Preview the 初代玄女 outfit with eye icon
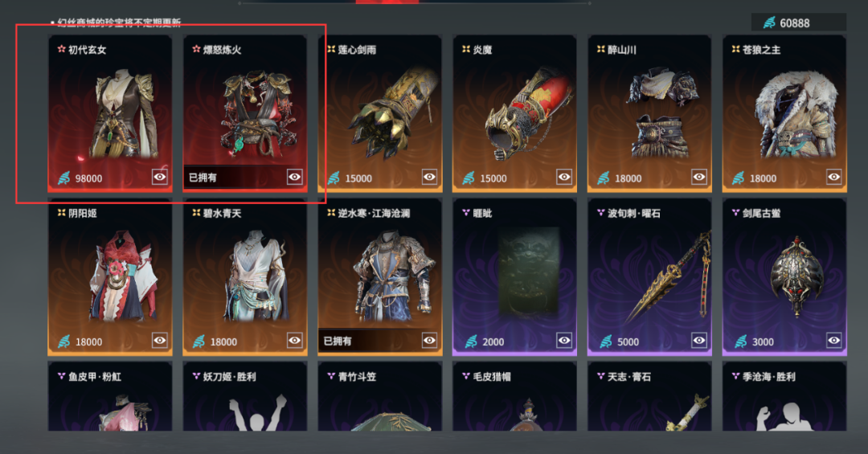 tap(160, 177)
